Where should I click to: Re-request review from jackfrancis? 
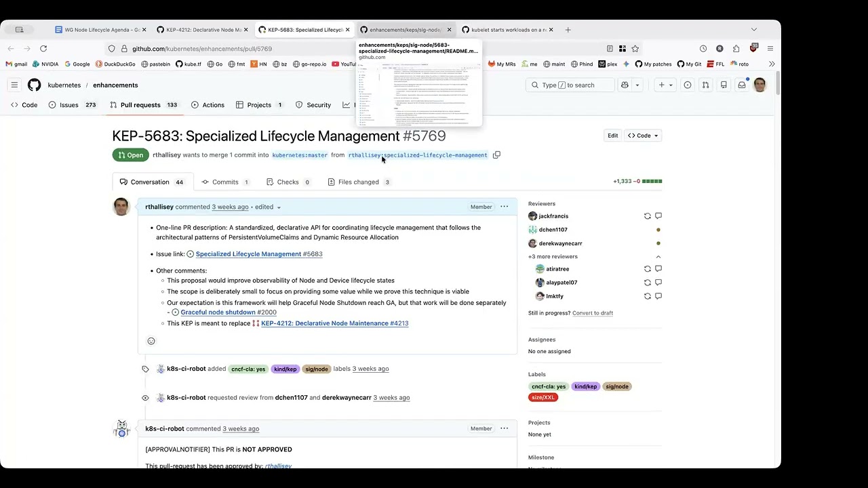647,216
